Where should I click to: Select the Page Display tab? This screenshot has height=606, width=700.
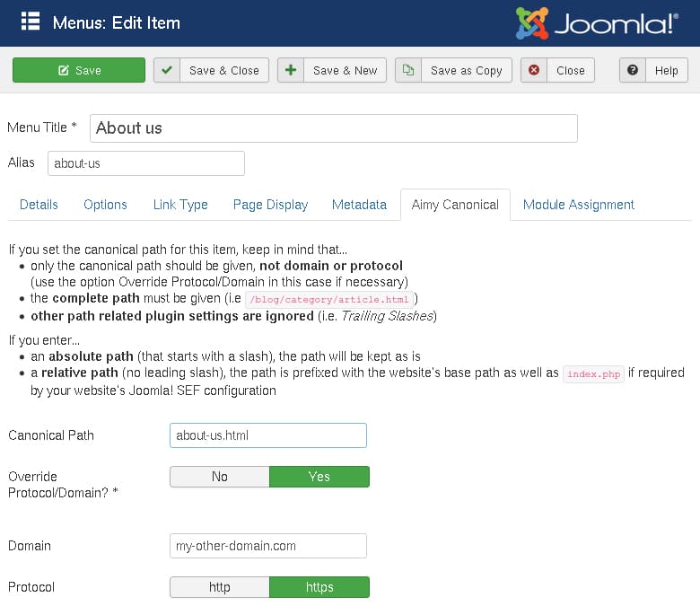click(270, 205)
